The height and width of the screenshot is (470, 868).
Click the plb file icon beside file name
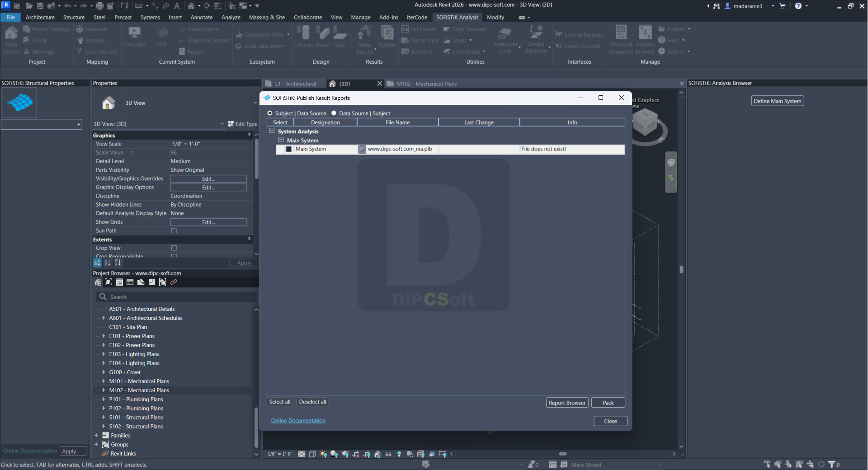[x=362, y=149]
